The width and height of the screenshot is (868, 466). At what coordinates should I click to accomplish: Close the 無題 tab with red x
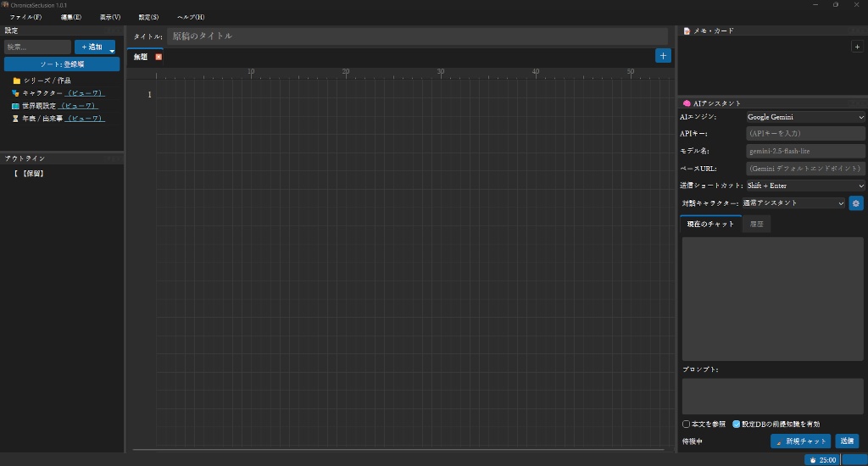159,57
